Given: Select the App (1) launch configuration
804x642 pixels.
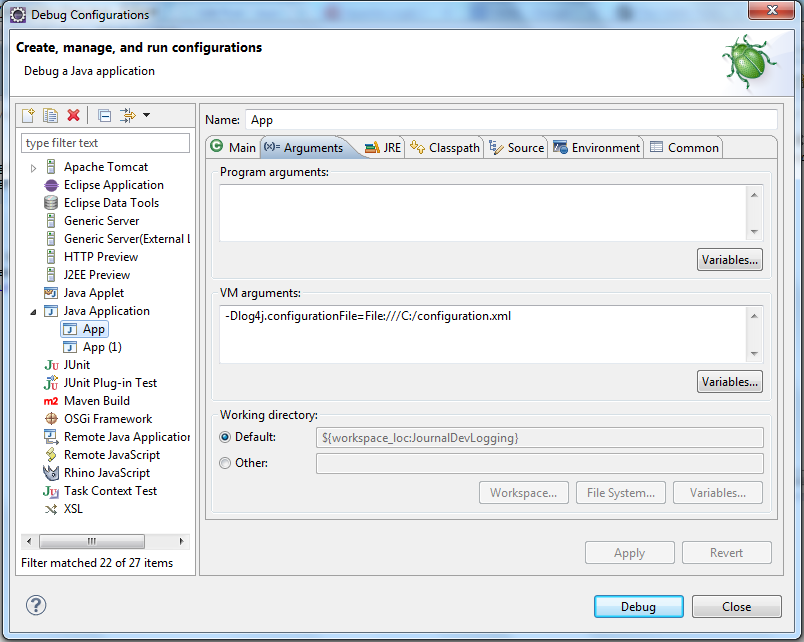Looking at the screenshot, I should pyautogui.click(x=92, y=347).
